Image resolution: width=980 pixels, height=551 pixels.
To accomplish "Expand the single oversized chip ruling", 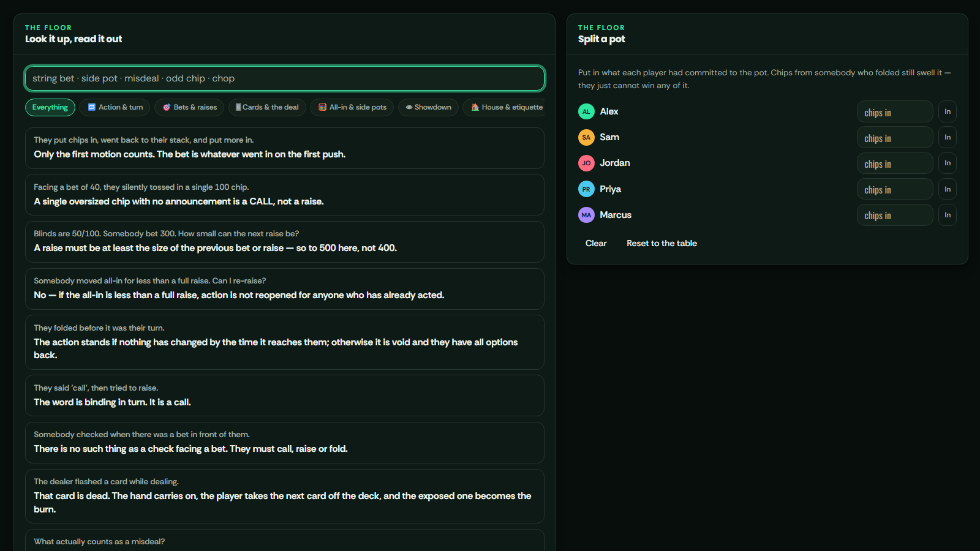I will [285, 195].
